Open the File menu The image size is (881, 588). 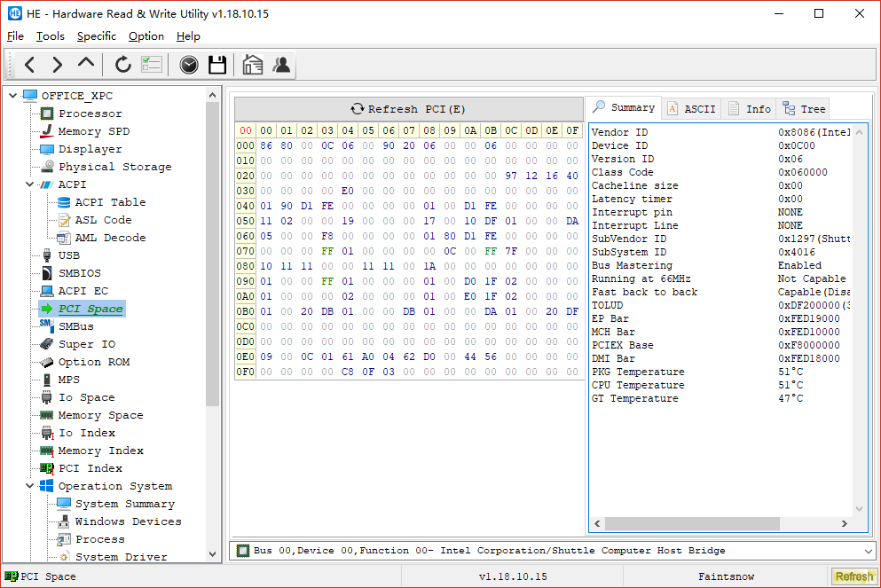point(15,36)
